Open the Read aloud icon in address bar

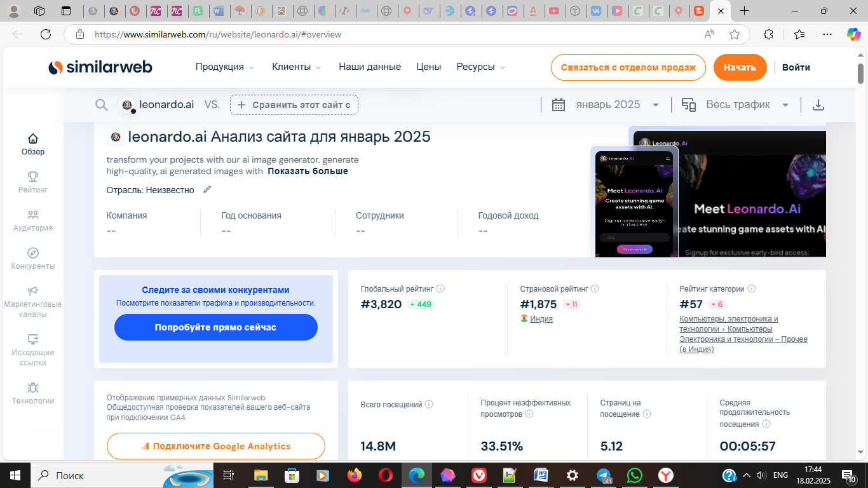(x=710, y=34)
